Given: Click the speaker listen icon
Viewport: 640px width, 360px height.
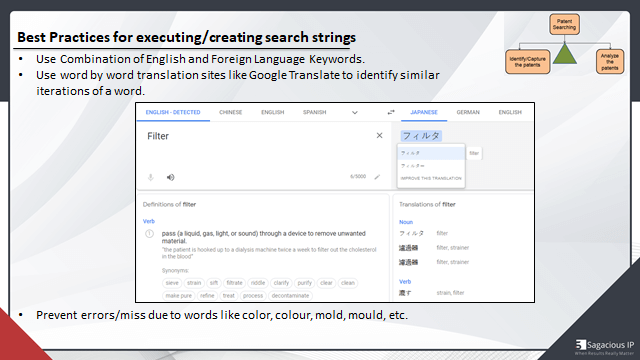Looking at the screenshot, I should [171, 177].
